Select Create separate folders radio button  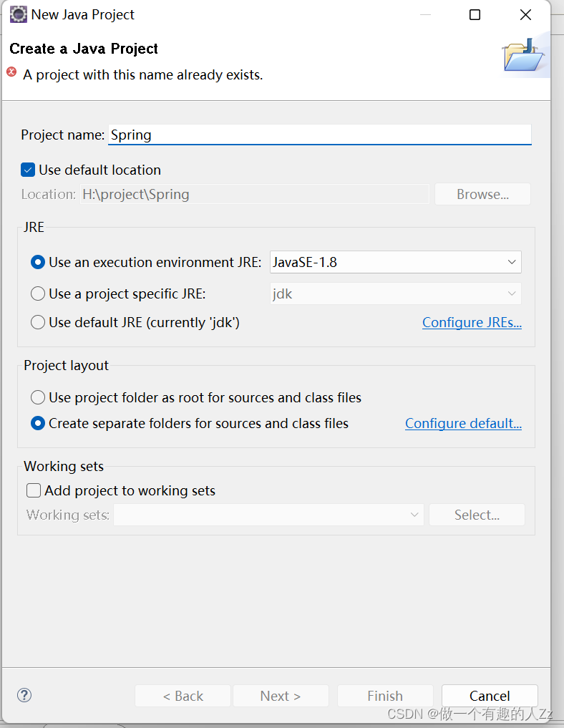[x=38, y=423]
